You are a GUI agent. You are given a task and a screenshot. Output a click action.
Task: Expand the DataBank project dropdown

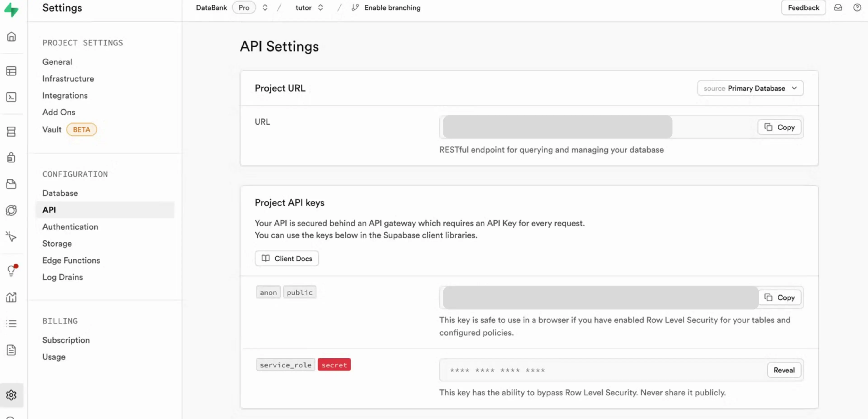(x=265, y=8)
